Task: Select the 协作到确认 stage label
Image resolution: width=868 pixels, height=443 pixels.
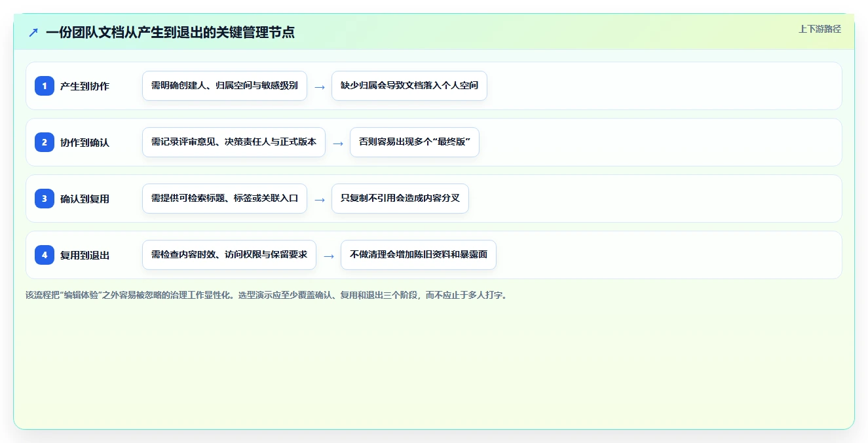Action: point(85,143)
